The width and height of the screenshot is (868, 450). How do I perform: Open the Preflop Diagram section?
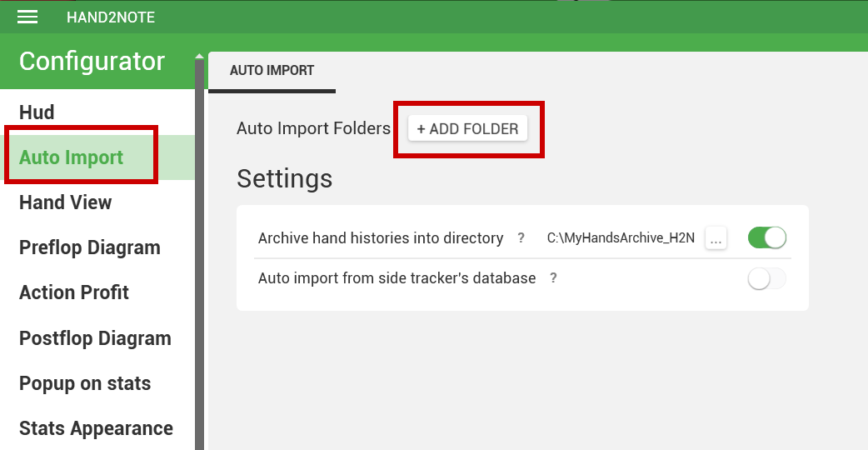pos(90,247)
